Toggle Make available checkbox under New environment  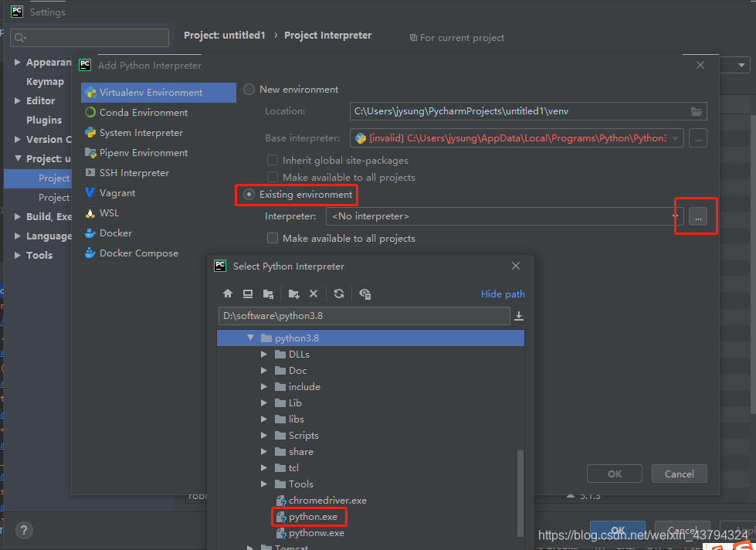coord(273,178)
